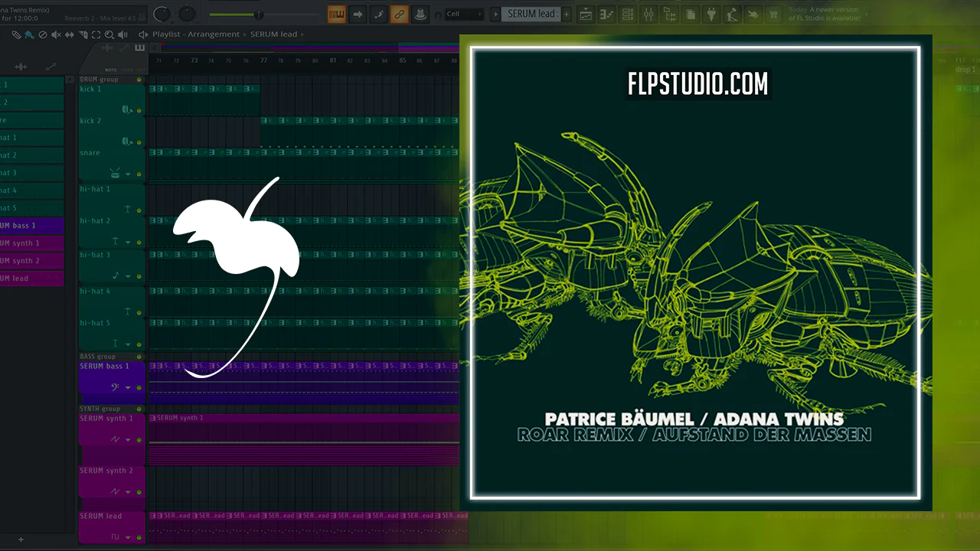Mute the kick 2 track
This screenshot has width=980, height=551.
coord(139,142)
